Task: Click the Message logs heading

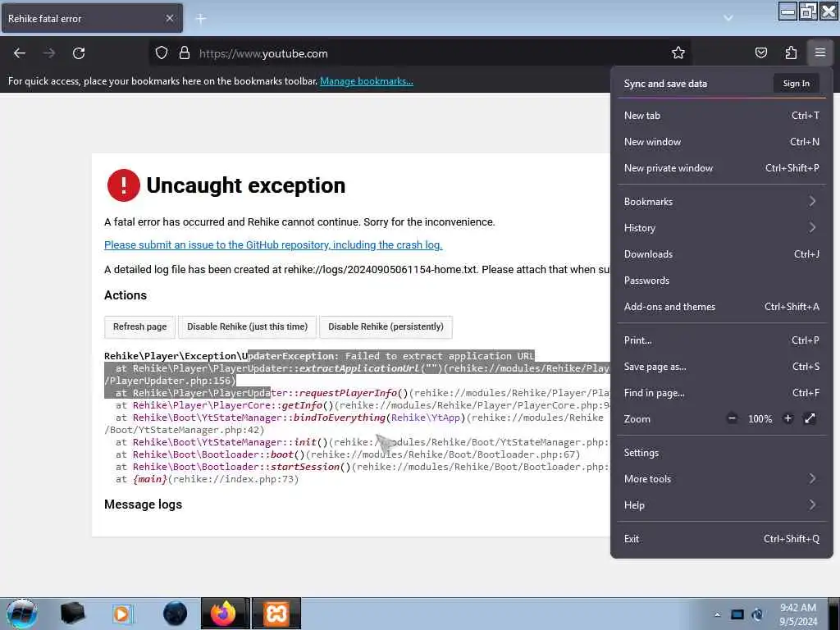Action: (143, 504)
